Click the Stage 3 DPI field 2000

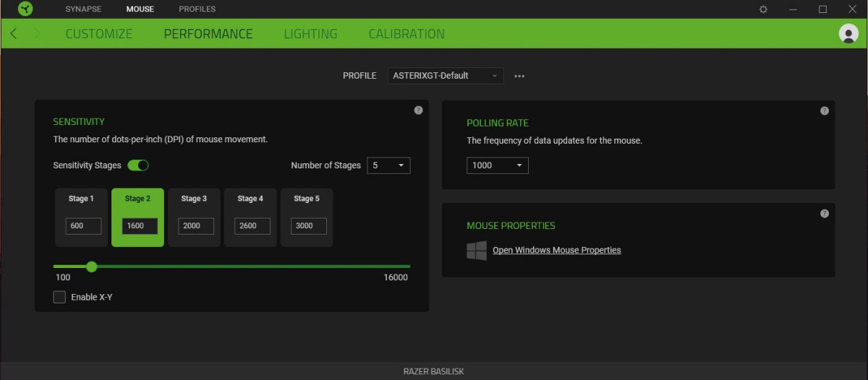tap(196, 225)
